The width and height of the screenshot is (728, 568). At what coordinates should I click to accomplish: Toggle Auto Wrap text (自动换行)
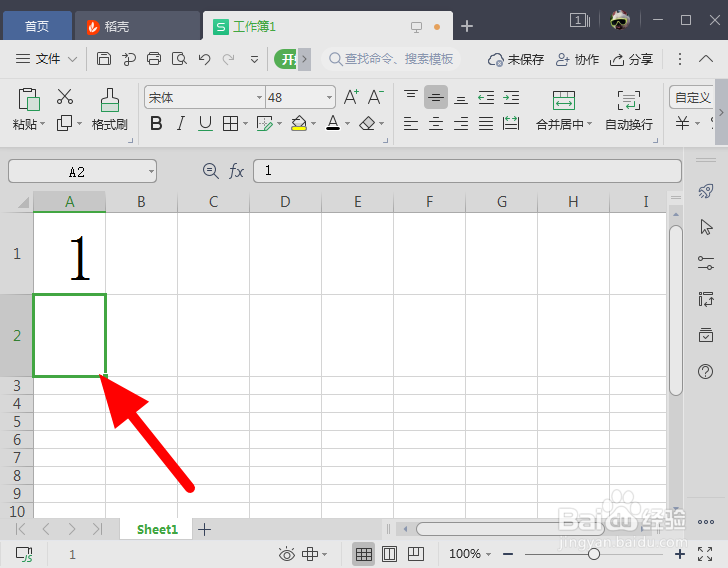pyautogui.click(x=629, y=111)
